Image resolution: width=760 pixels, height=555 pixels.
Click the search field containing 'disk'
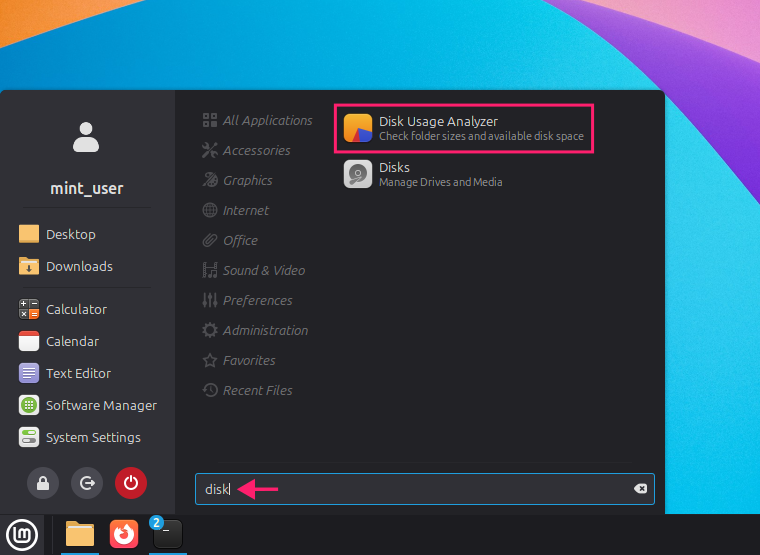click(x=425, y=489)
